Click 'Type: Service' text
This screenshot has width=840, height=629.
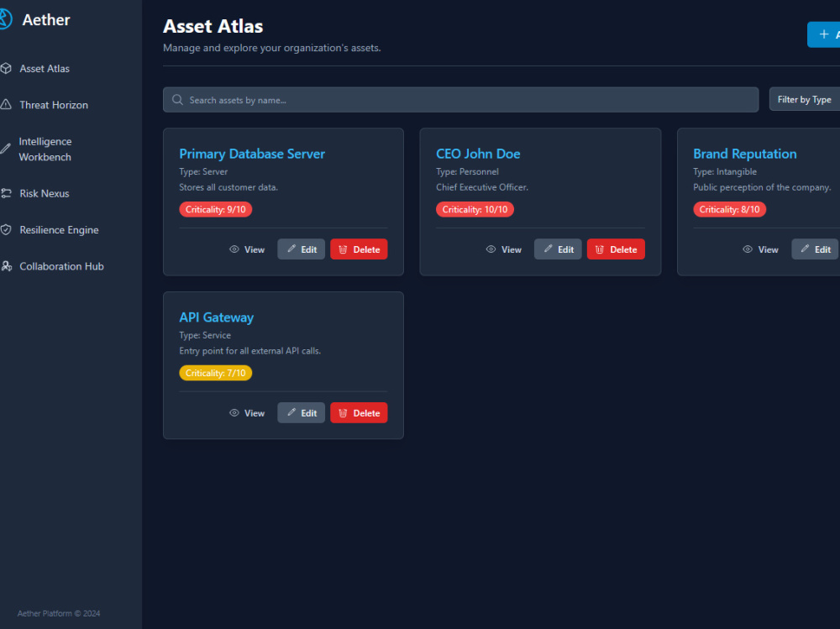pyautogui.click(x=205, y=335)
